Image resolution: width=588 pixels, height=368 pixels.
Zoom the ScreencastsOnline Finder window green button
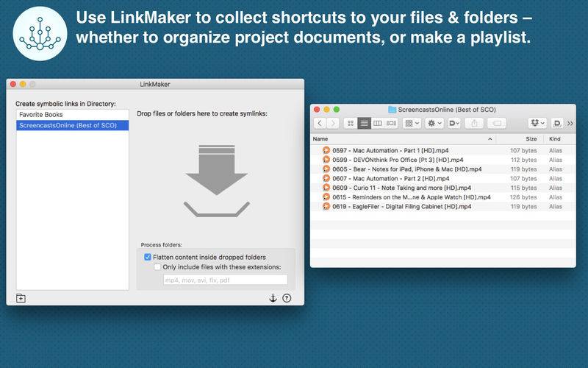[x=337, y=109]
